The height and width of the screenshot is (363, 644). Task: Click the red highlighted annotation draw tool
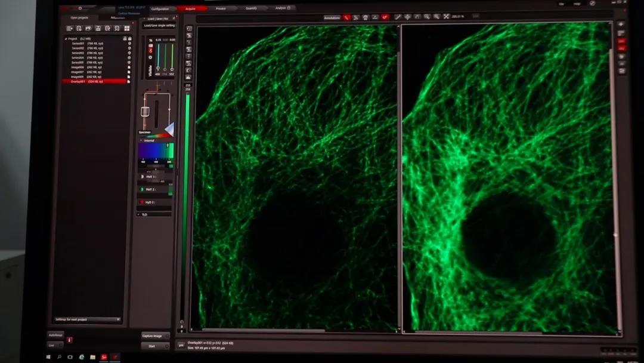click(x=346, y=17)
